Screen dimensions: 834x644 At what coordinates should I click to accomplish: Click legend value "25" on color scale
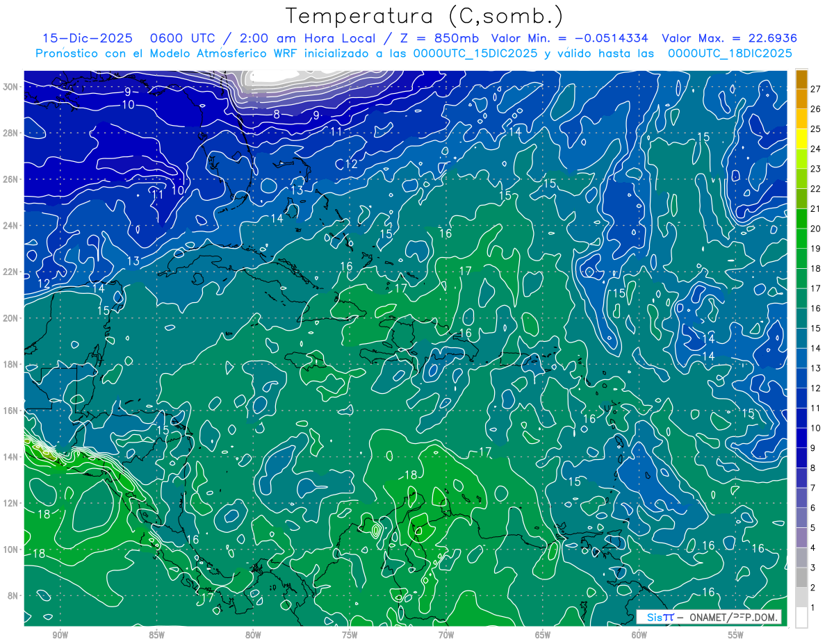(x=816, y=129)
